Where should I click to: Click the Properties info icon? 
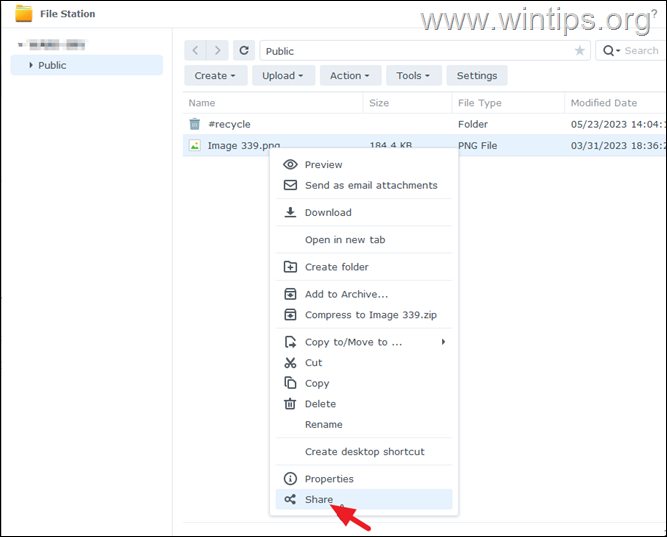coord(290,479)
